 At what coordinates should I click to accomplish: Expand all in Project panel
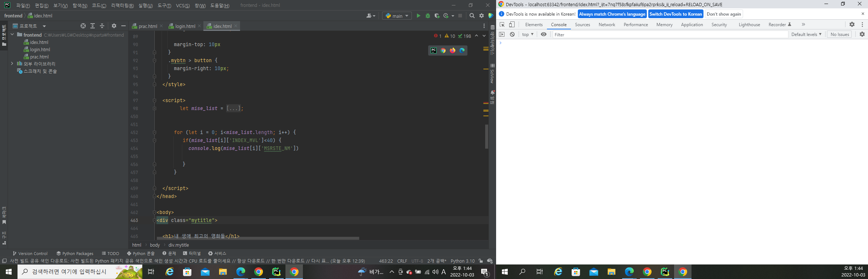tap(93, 26)
